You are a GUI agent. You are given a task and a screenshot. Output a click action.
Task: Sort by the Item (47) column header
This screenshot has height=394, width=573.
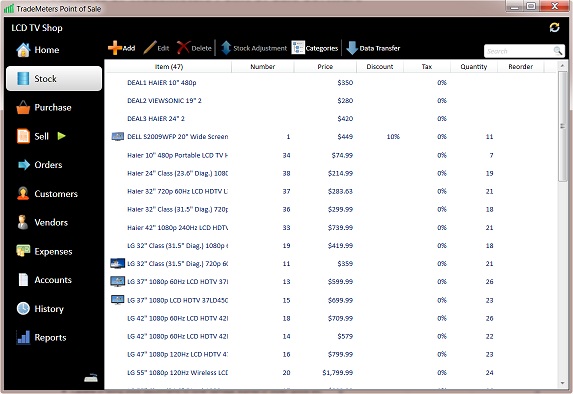coord(168,67)
